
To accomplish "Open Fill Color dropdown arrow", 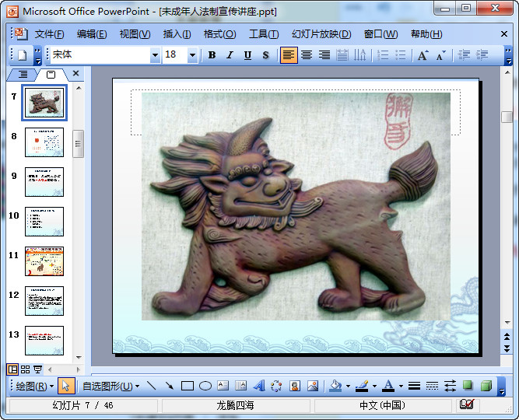I will point(349,386).
